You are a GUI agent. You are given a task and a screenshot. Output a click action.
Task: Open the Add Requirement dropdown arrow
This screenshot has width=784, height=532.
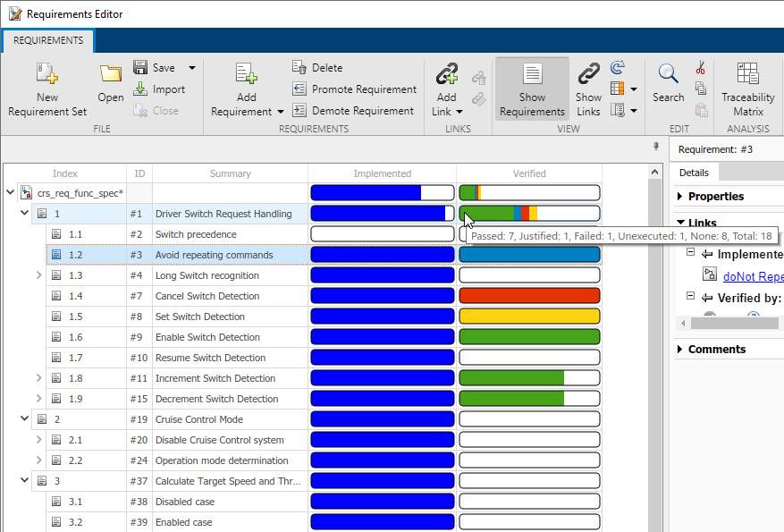point(281,112)
